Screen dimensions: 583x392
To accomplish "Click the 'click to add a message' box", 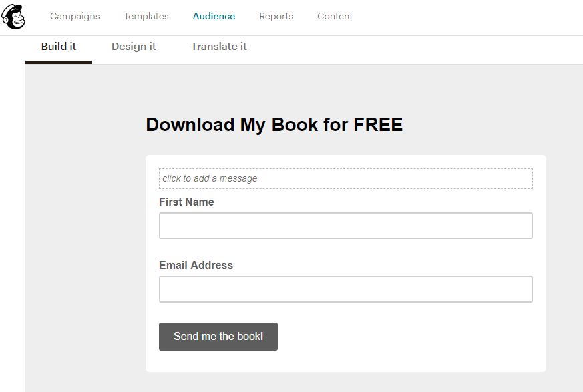I will point(346,178).
